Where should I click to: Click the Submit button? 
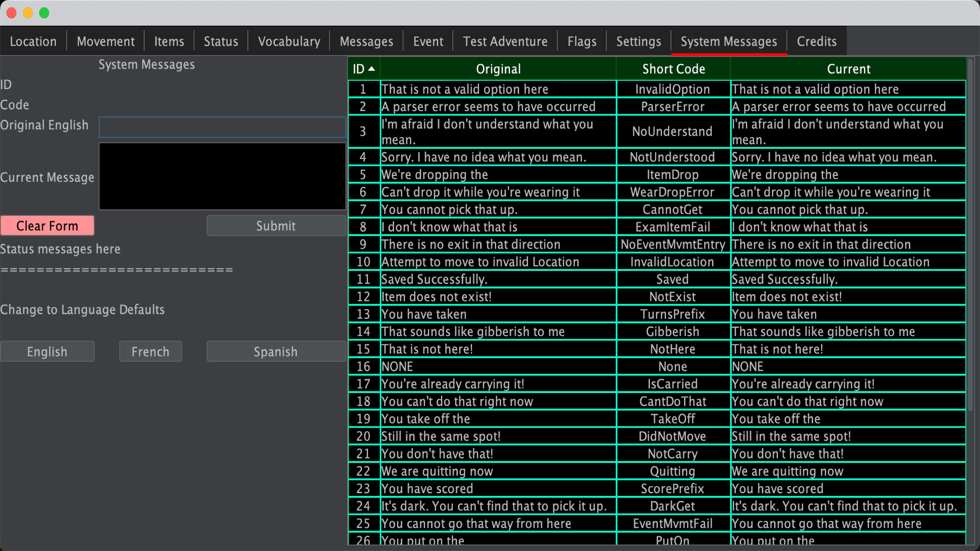276,226
